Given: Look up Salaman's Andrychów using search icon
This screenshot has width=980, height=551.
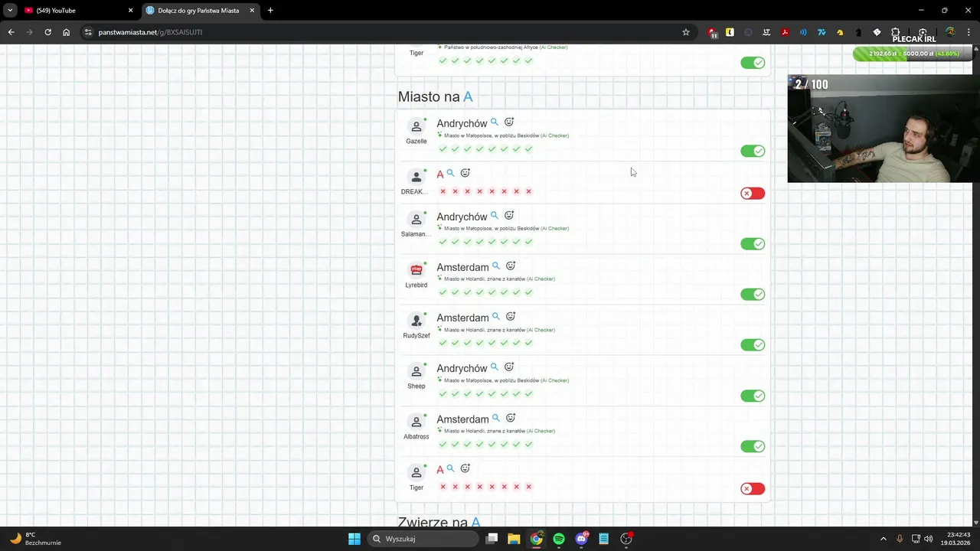Looking at the screenshot, I should pos(495,216).
